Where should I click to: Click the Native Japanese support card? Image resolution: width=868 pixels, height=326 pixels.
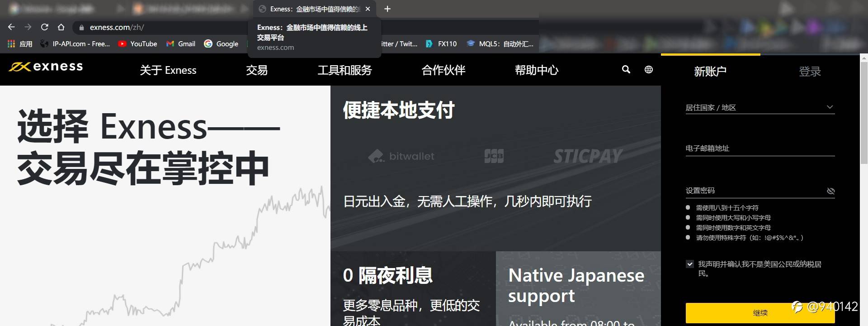578,289
